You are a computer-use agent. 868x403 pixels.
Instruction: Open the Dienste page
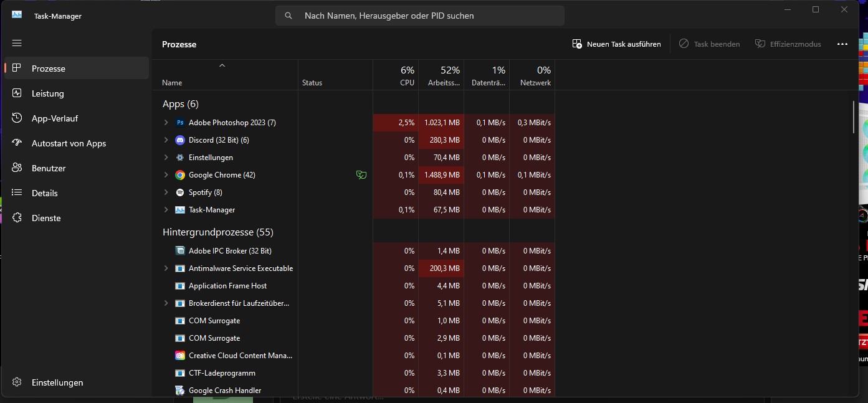point(77,218)
